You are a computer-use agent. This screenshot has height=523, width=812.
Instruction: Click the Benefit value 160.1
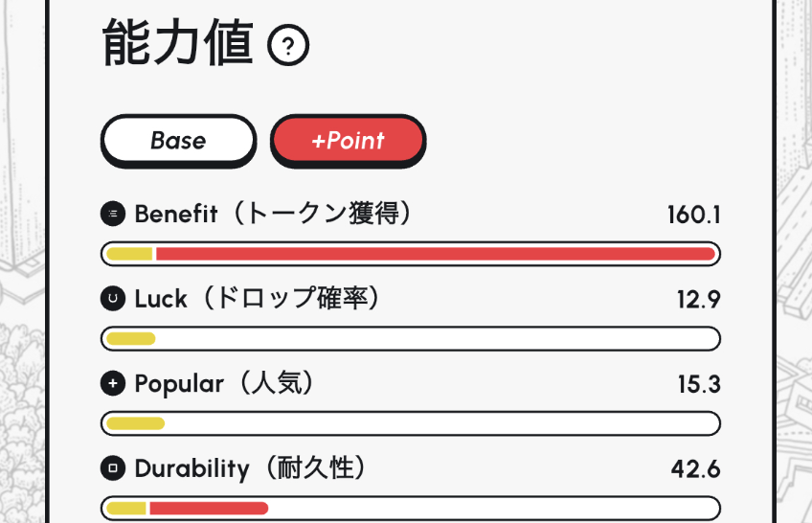pos(693,215)
